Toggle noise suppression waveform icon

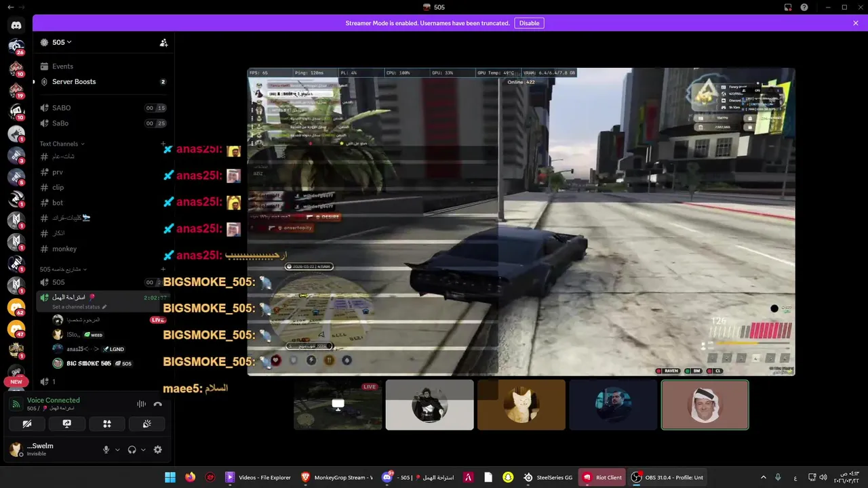(141, 404)
